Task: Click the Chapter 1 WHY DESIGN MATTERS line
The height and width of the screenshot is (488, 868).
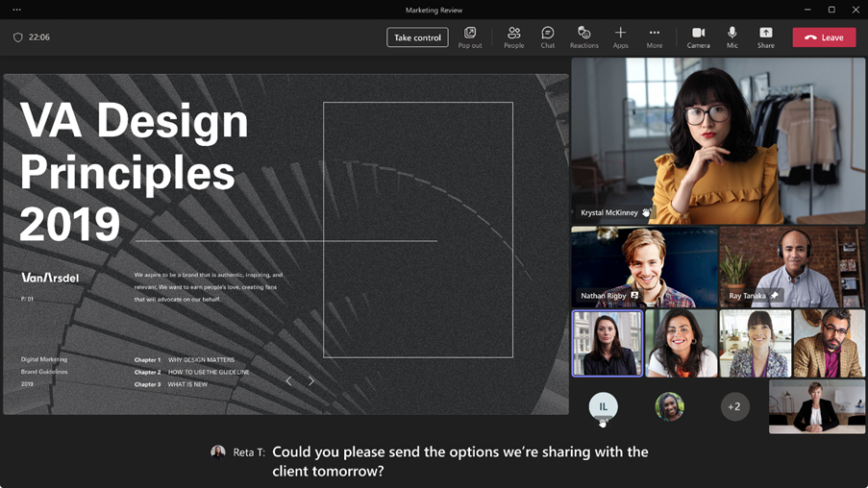Action: click(x=185, y=359)
